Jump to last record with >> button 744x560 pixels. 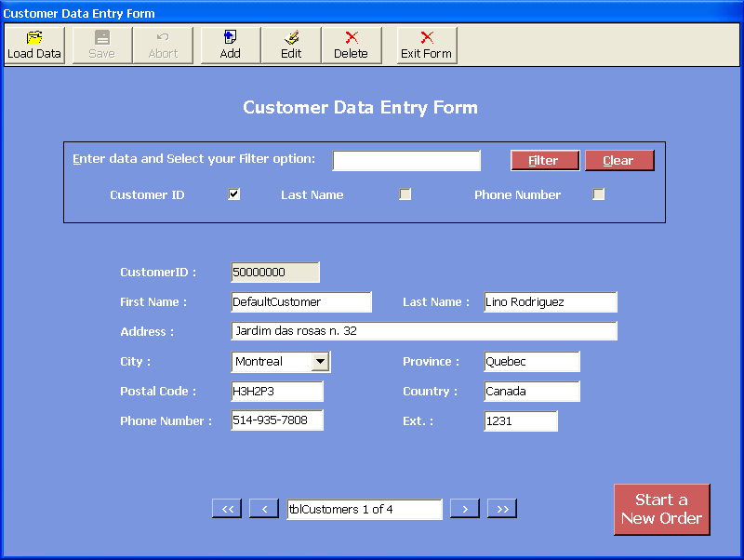click(x=502, y=509)
